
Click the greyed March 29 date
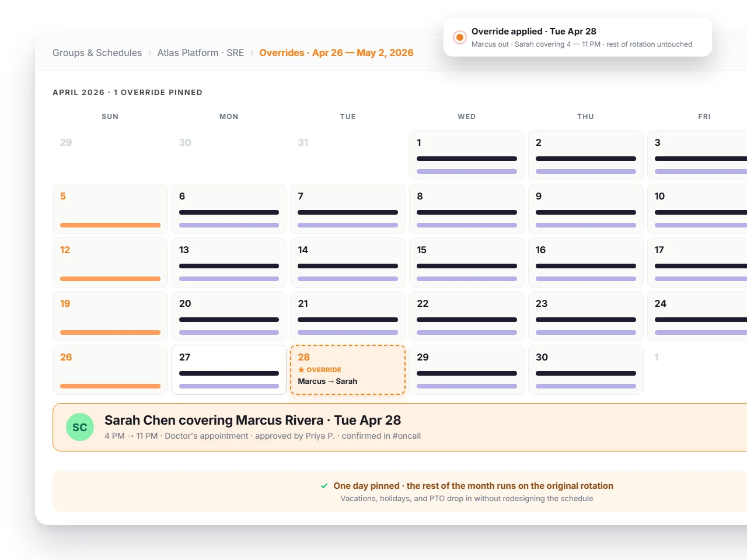tap(66, 142)
